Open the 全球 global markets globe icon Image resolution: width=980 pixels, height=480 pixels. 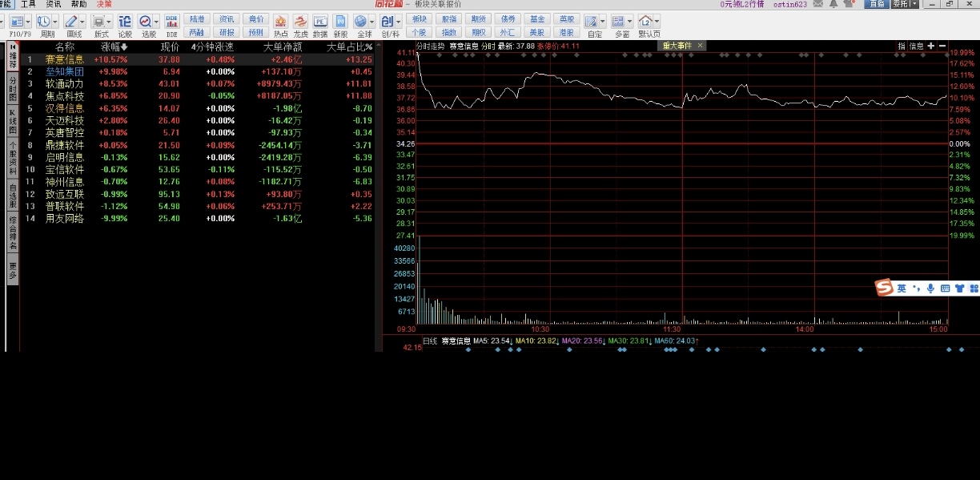[x=360, y=21]
